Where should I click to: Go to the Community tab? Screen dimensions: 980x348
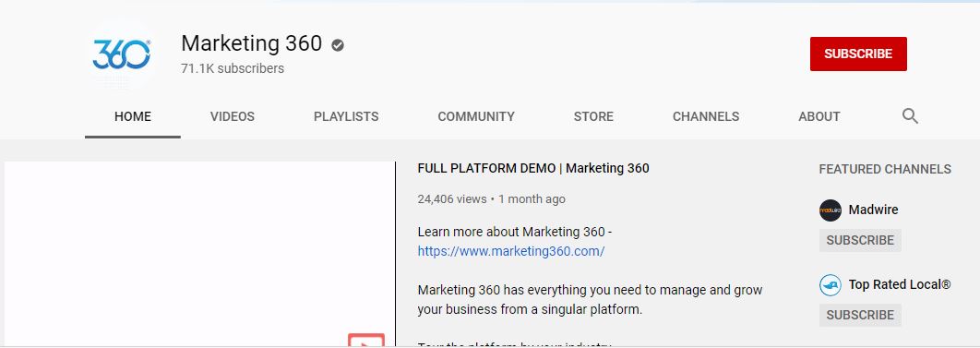476,116
